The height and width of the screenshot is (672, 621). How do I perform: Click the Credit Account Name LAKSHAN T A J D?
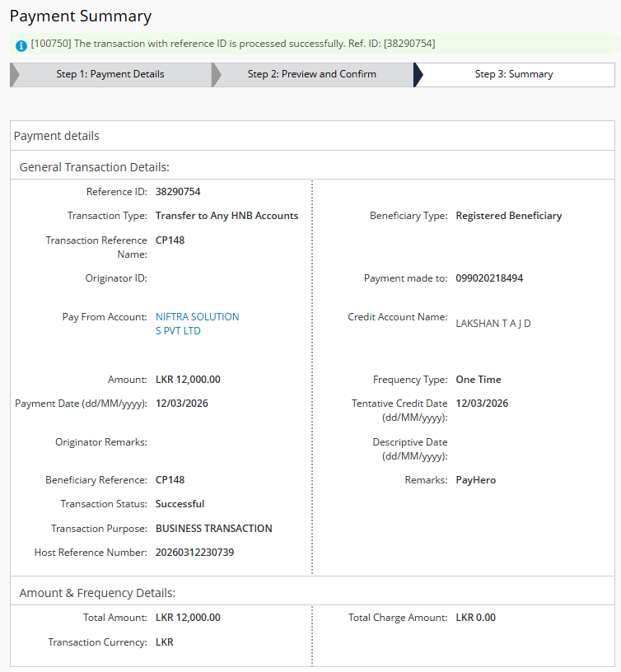[x=493, y=324]
